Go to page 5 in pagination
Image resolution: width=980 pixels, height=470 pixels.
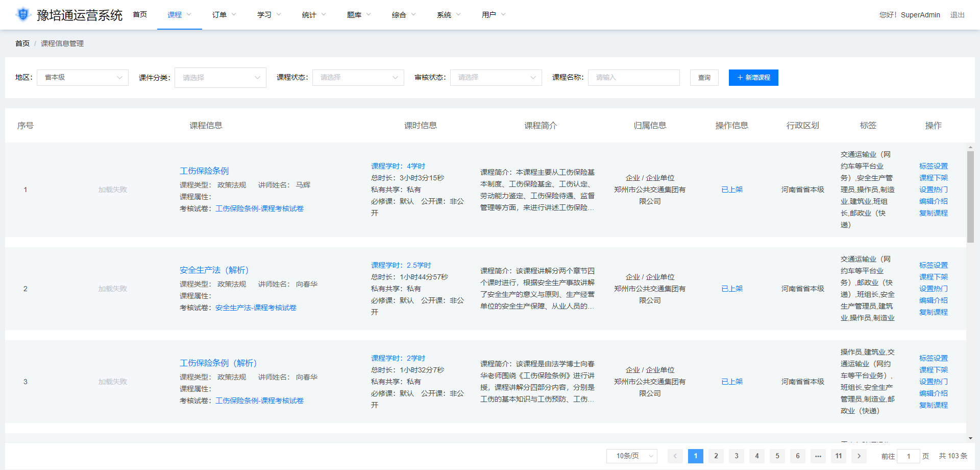(x=777, y=456)
